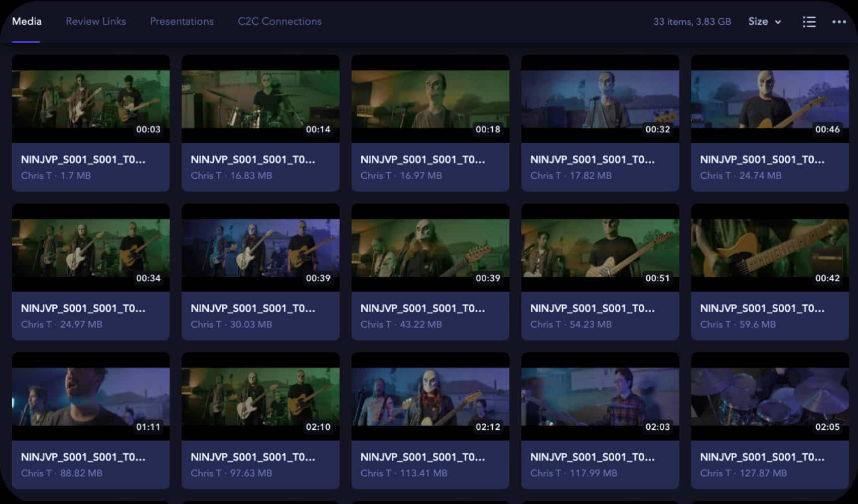Screen dimensions: 858x504
Task: Open the 59.6 MB guitar close-up clip
Action: pyautogui.click(x=770, y=248)
